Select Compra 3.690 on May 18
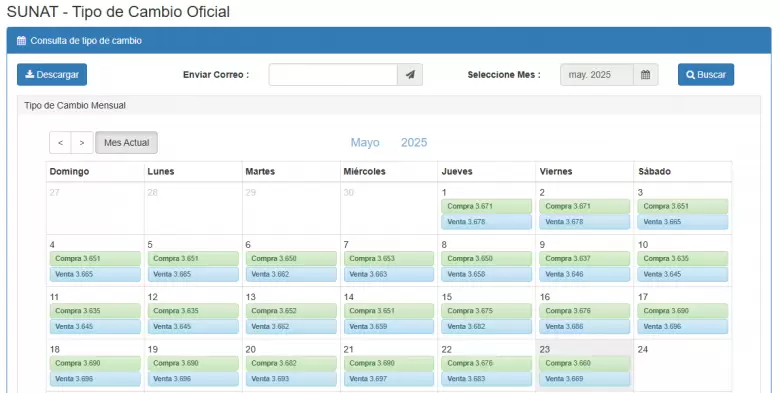The height and width of the screenshot is (393, 780). [95, 364]
